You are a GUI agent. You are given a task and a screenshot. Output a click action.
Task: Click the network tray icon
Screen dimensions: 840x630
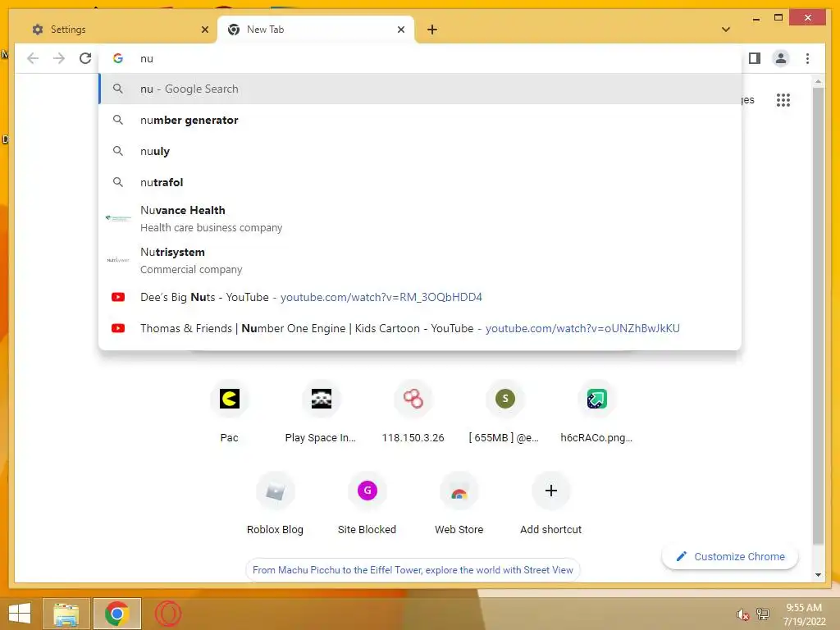(762, 614)
